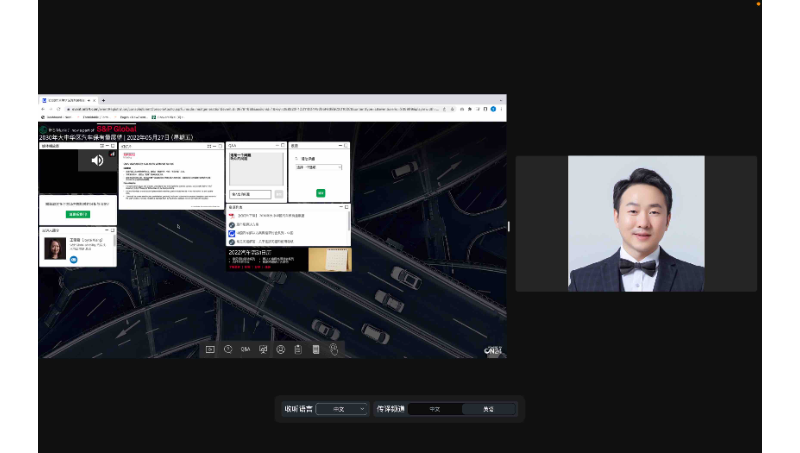Viewport: 800px width, 453px height.
Task: Click the bookmark star in address bar
Action: (453, 109)
